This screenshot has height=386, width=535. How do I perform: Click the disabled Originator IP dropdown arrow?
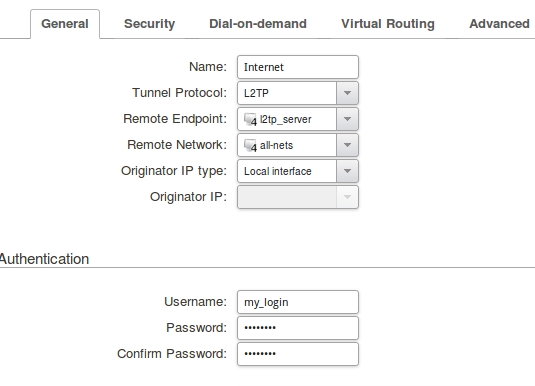click(x=347, y=197)
